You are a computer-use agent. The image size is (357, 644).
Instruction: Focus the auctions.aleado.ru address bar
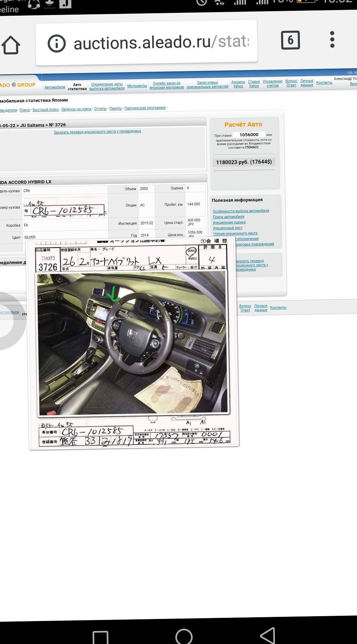click(146, 42)
